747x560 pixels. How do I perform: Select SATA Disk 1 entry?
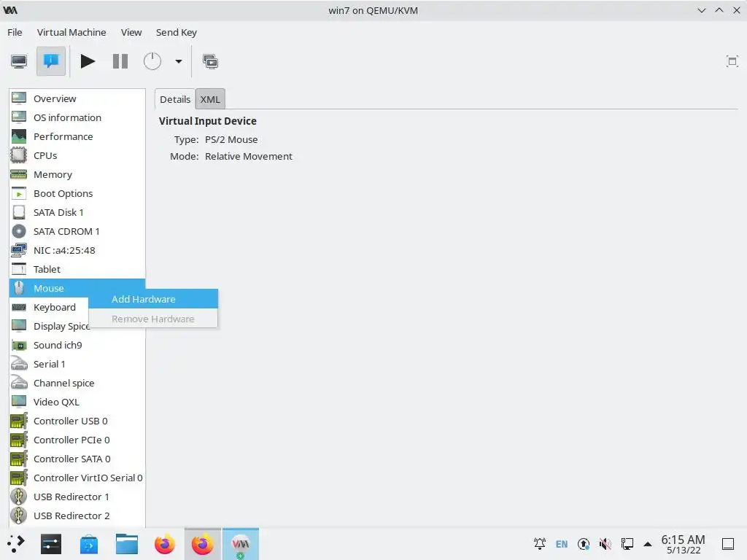[77, 212]
